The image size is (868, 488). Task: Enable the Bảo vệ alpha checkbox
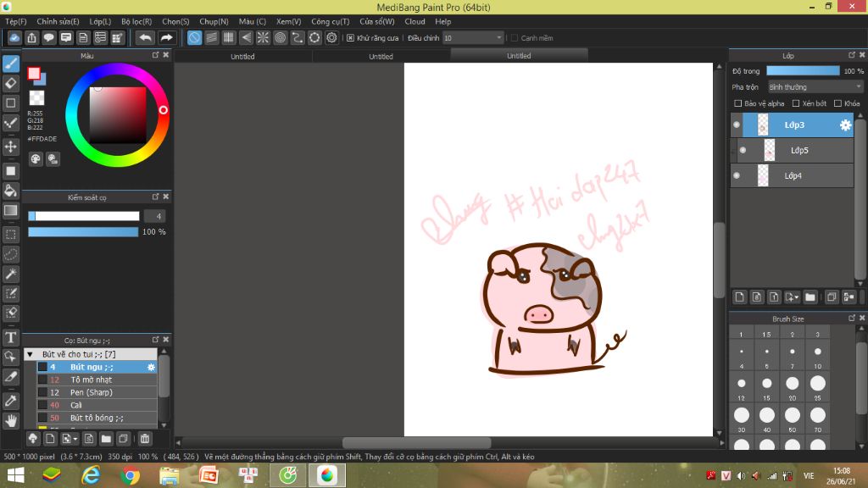[738, 103]
